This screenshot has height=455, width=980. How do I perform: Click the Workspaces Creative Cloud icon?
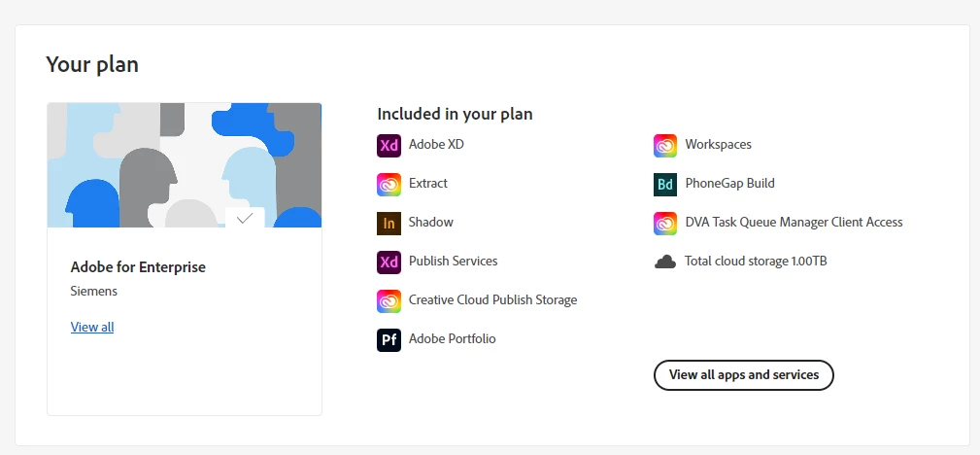click(665, 145)
